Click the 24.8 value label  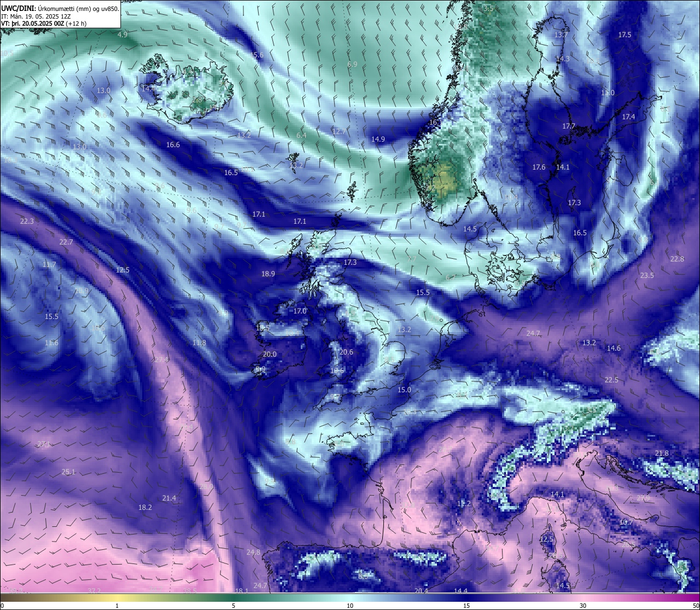click(253, 552)
